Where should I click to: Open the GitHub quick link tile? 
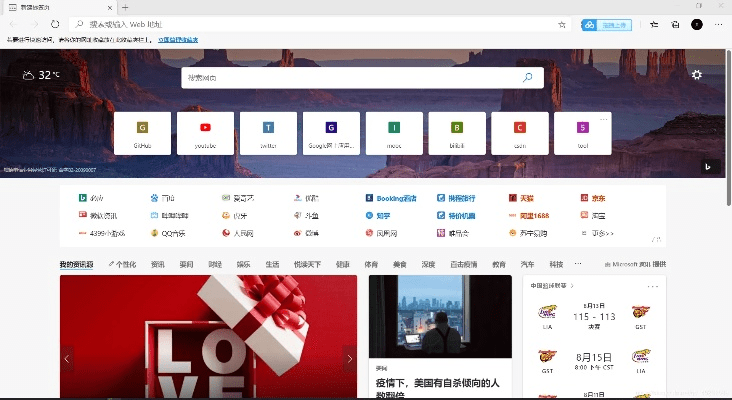[x=142, y=133]
